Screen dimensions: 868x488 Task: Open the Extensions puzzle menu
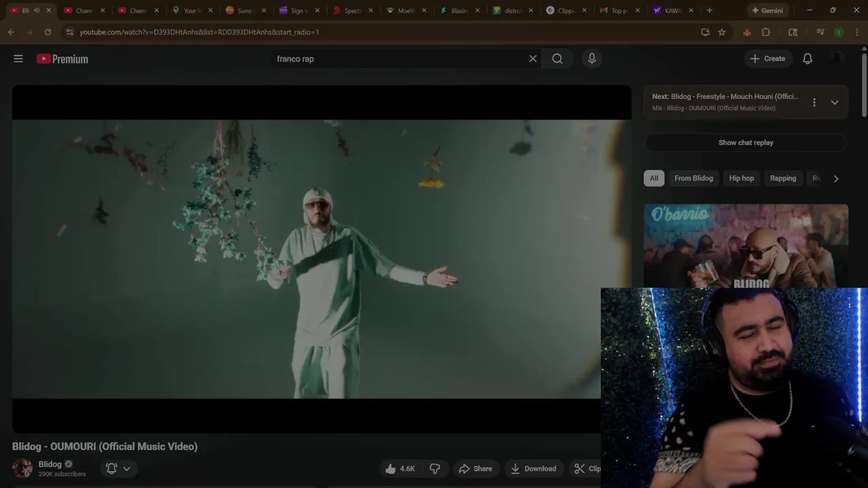tap(766, 32)
